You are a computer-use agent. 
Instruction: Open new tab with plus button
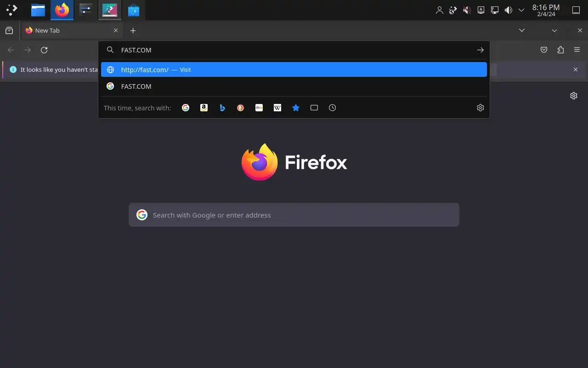(x=133, y=30)
